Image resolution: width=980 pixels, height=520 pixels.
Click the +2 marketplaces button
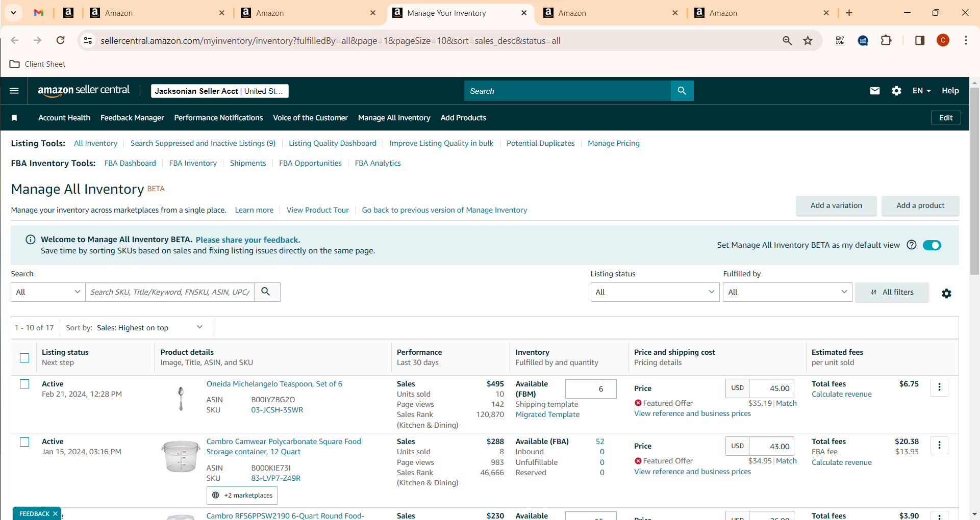pos(242,495)
